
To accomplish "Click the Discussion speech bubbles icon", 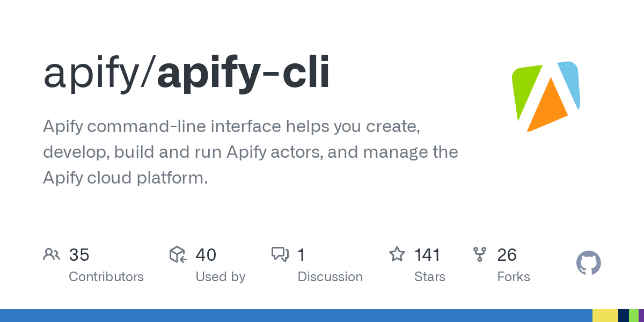I will 280,254.
